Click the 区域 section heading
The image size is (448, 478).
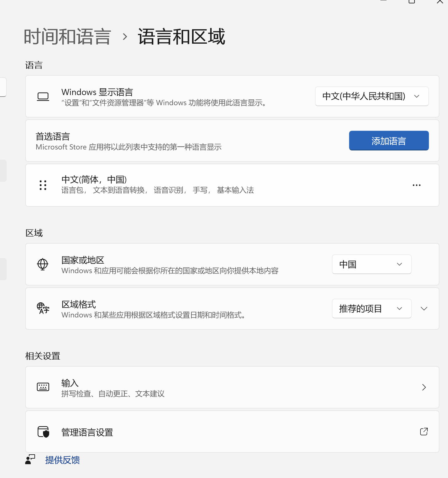[34, 233]
